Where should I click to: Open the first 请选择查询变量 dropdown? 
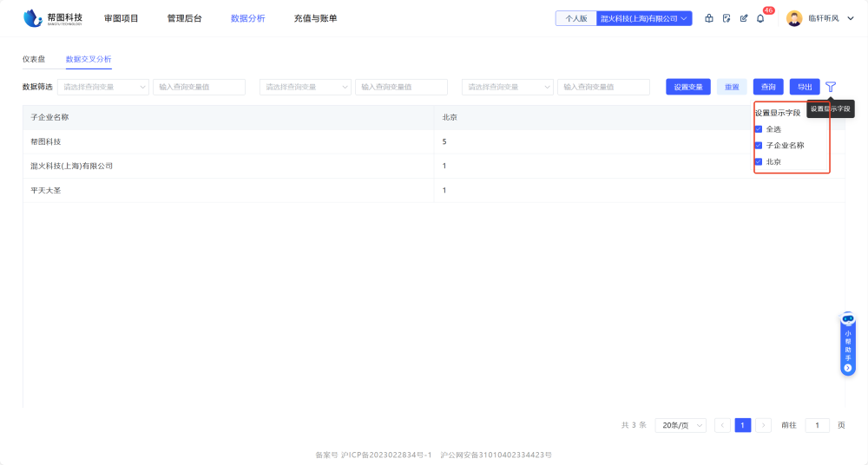[x=103, y=87]
